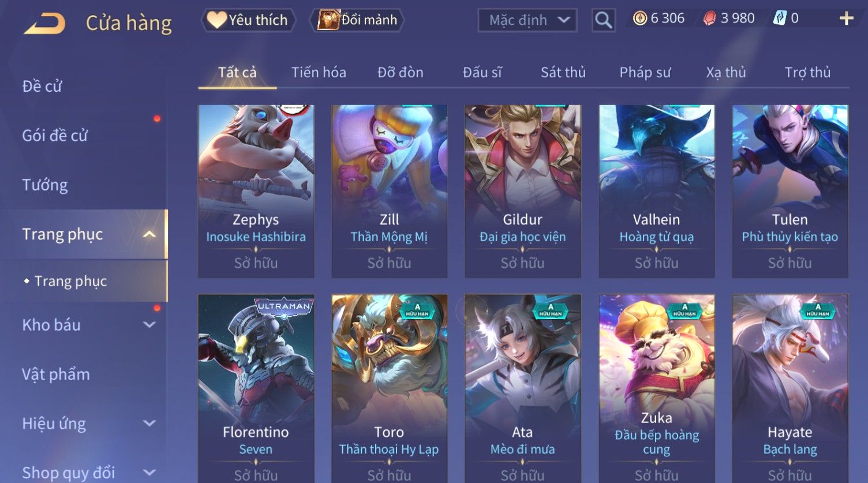Open Đổi mảnh chest exchange button

click(x=357, y=20)
